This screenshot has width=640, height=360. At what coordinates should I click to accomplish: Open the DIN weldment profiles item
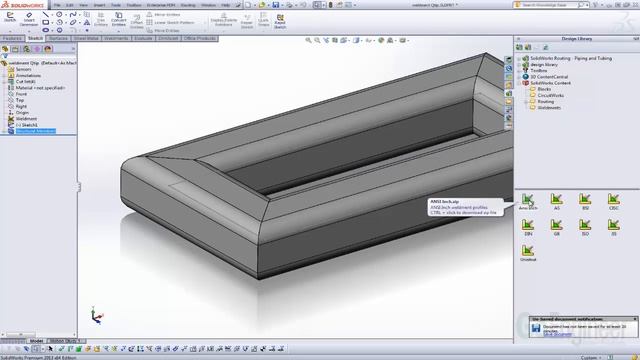[528, 228]
